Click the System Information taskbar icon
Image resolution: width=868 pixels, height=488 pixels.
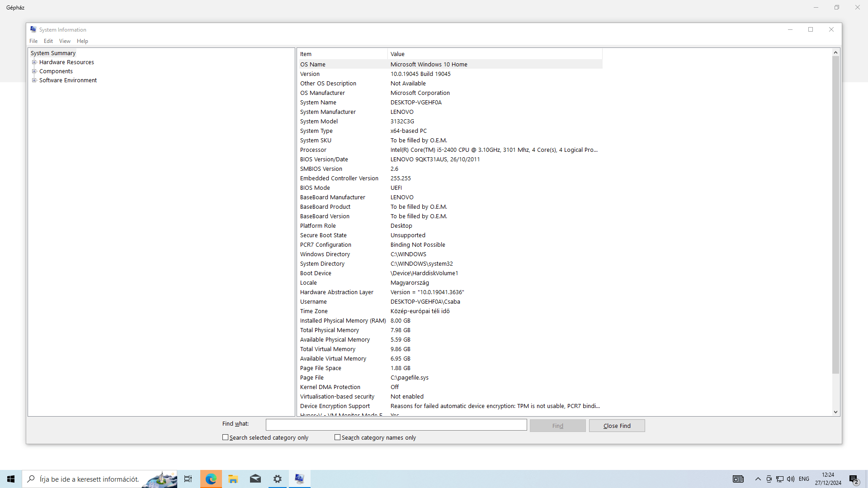tap(299, 479)
